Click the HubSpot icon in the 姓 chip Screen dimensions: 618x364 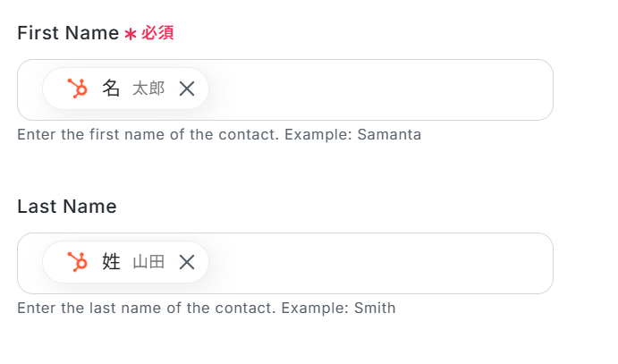[x=78, y=262]
